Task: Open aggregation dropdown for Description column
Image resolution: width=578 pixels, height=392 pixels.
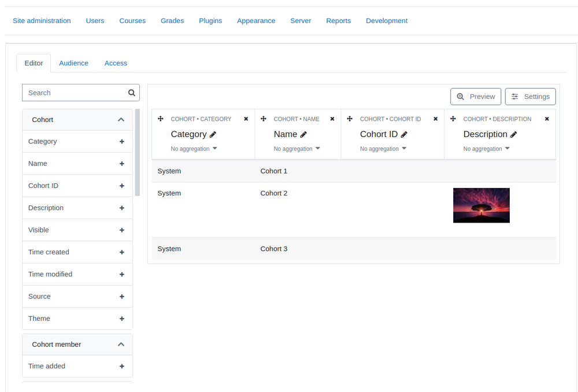Action: tap(486, 149)
